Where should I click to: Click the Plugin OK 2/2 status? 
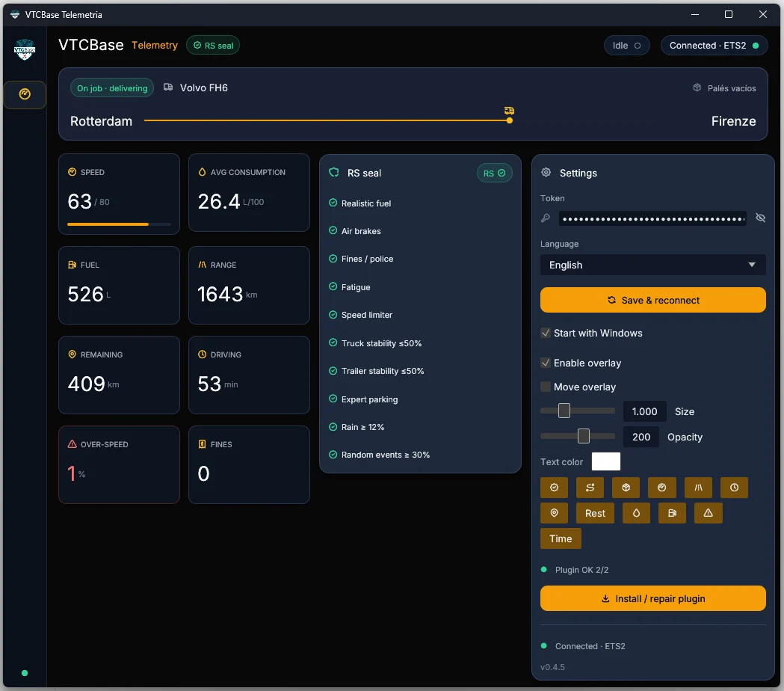tap(575, 569)
